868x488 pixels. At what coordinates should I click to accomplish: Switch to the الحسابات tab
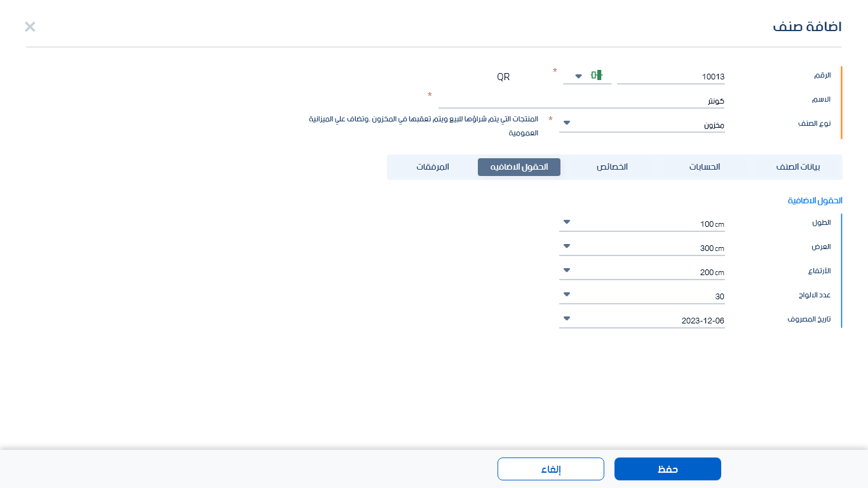[705, 167]
